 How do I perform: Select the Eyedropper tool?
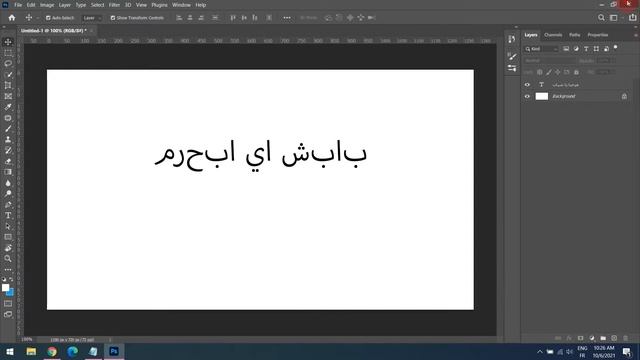(8, 107)
